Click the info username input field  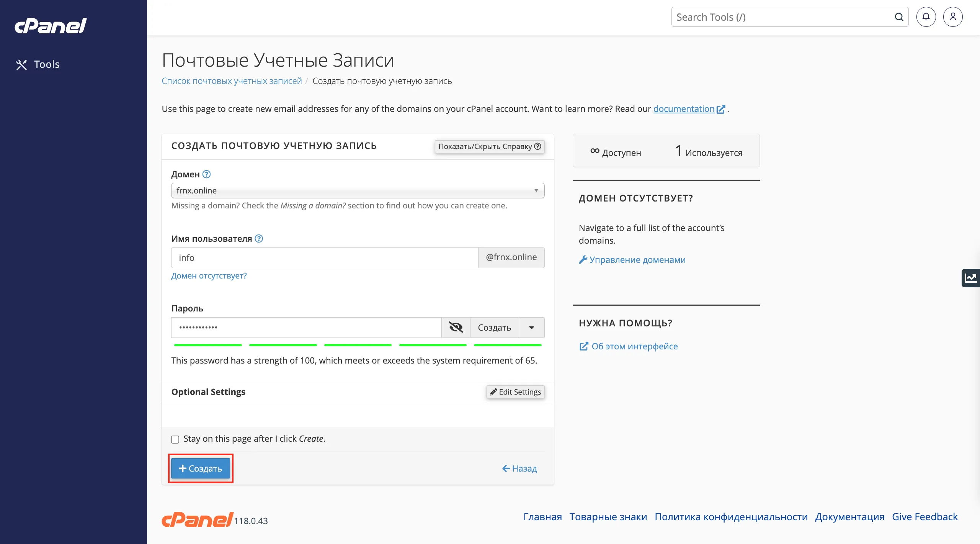click(x=325, y=258)
